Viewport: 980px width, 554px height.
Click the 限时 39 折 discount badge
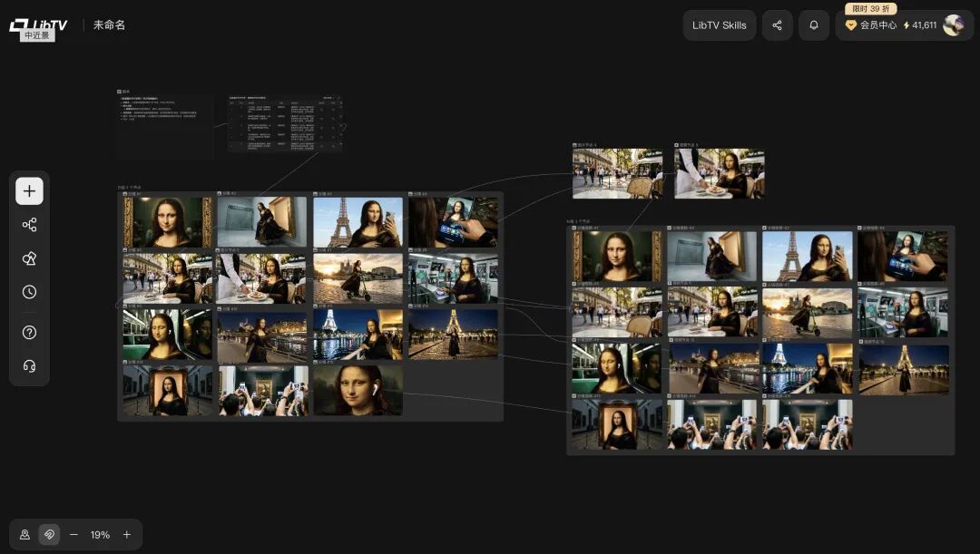[870, 9]
